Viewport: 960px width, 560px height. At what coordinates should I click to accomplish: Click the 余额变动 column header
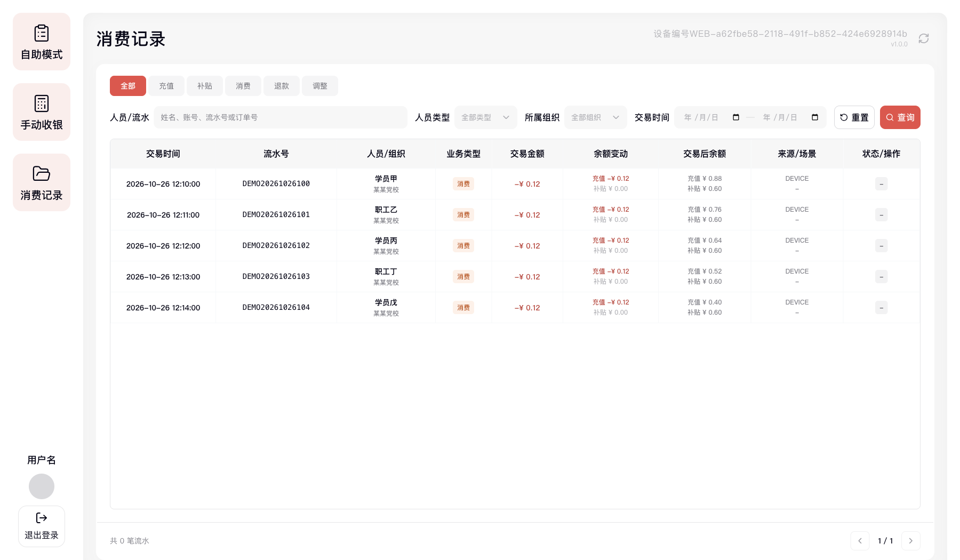(611, 154)
